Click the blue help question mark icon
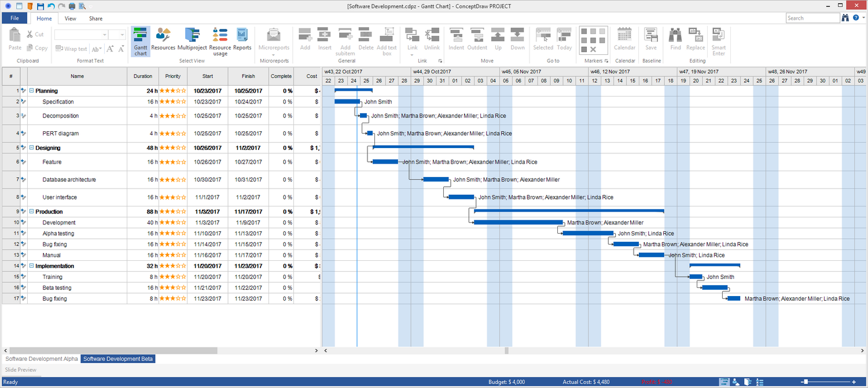Viewport: 868px width, 388px height. pos(855,18)
